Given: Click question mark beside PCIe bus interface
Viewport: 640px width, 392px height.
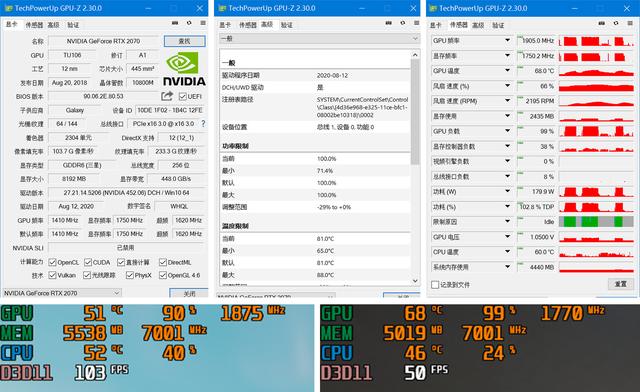Looking at the screenshot, I should pyautogui.click(x=203, y=123).
